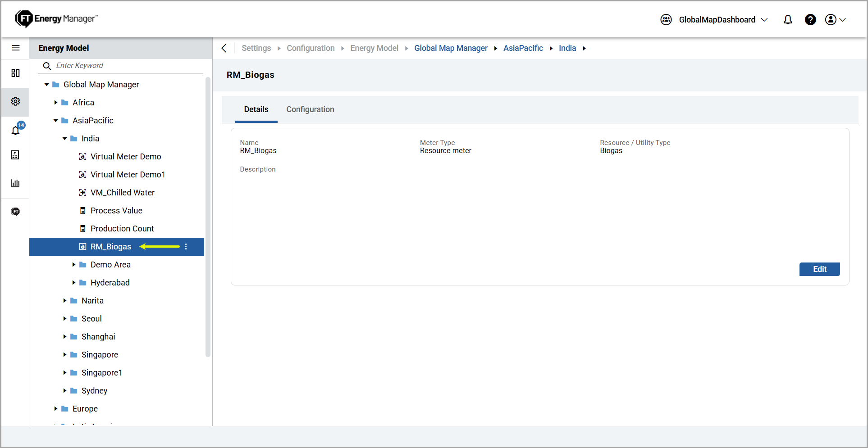Image resolution: width=868 pixels, height=448 pixels.
Task: Click the Energy Manager logo
Action: [x=56, y=19]
